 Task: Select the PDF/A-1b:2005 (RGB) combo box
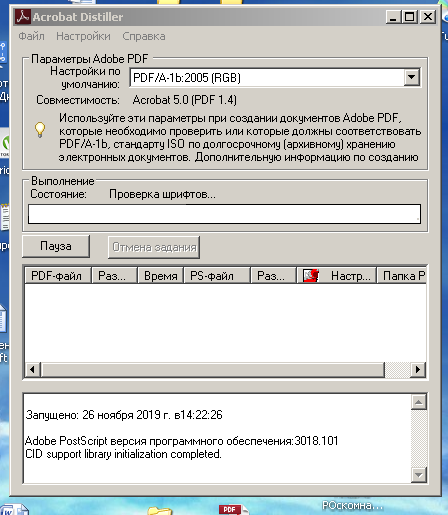pos(275,78)
